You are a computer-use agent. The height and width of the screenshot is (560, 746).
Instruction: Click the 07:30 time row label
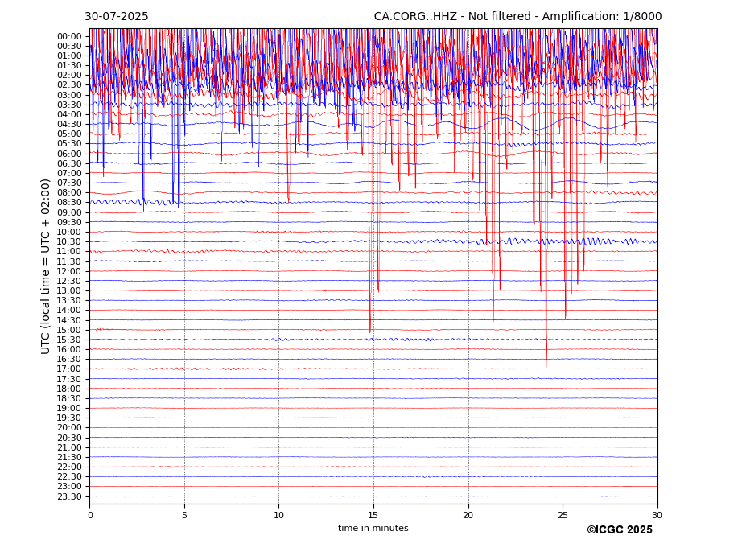69,183
